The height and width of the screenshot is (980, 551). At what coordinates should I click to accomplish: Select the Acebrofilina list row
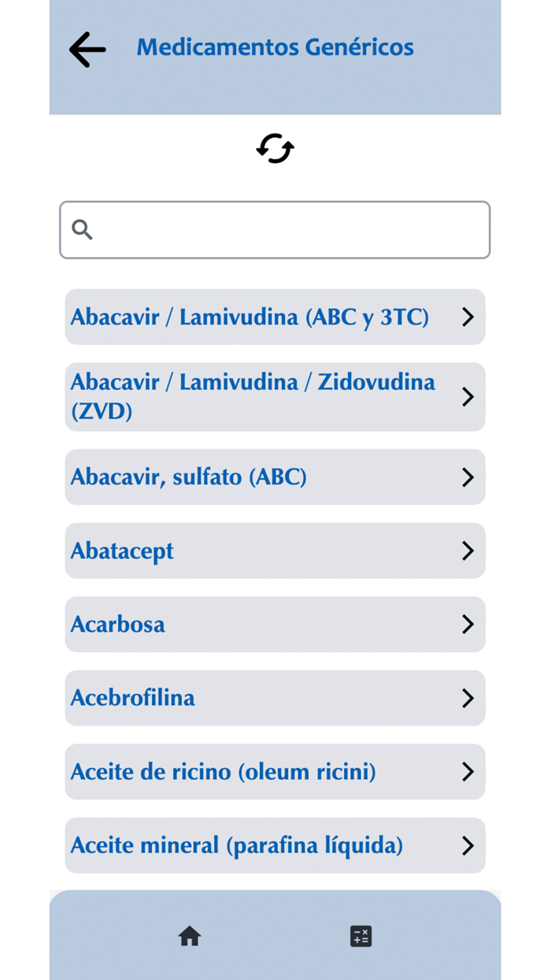pyautogui.click(x=275, y=698)
